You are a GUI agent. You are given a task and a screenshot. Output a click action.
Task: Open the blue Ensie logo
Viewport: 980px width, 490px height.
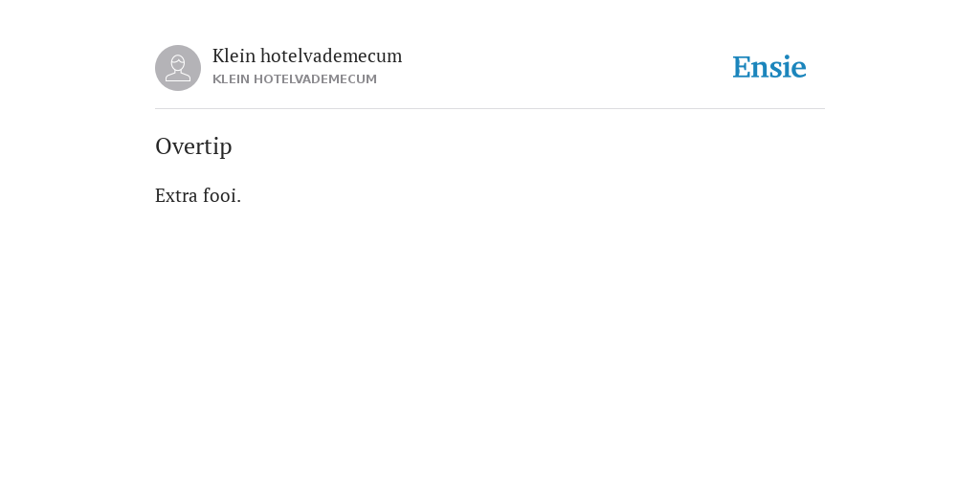pos(769,67)
